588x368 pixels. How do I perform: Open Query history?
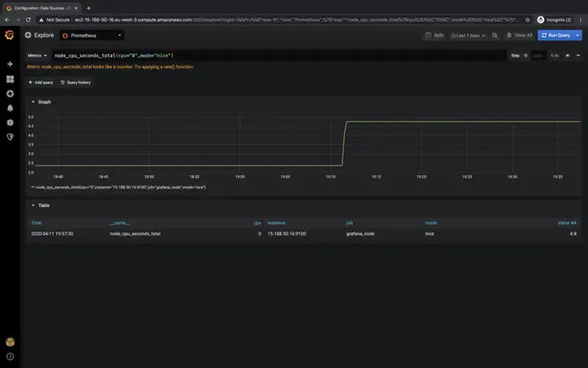point(75,82)
